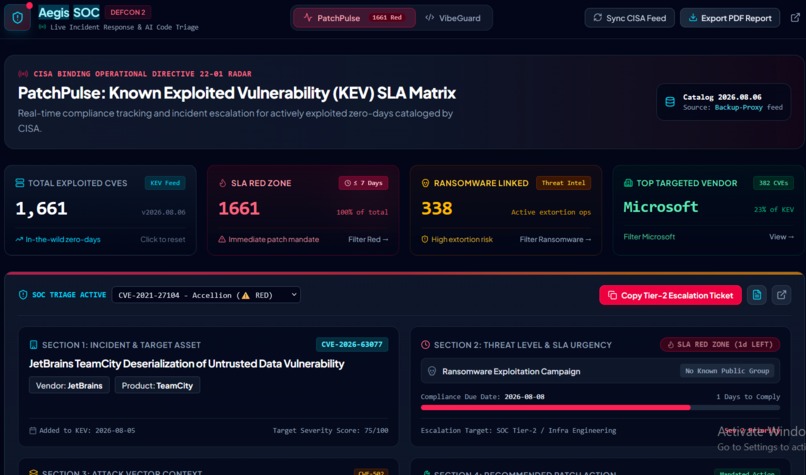This screenshot has height=475, width=806.
Task: Click the Filter Ransomware link
Action: tap(555, 240)
